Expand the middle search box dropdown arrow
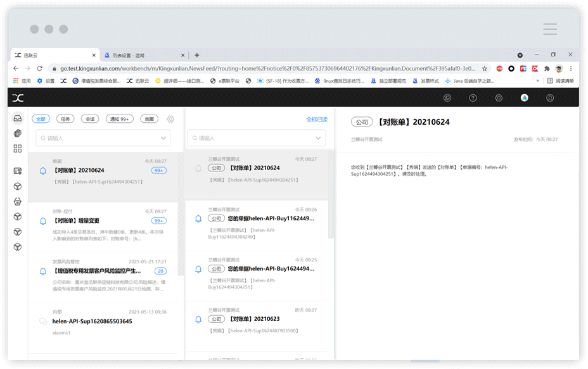Screen dimensions: 588x369 click(x=319, y=138)
